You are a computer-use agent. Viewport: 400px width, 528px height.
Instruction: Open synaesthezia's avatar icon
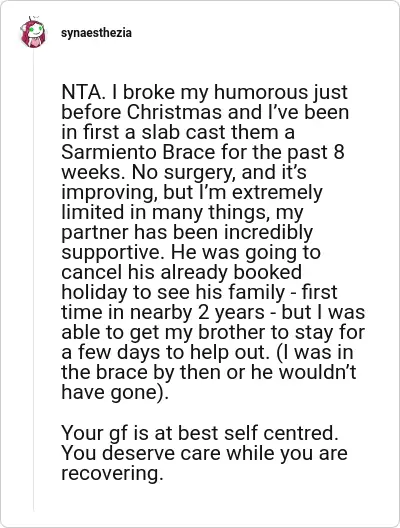coord(33,32)
